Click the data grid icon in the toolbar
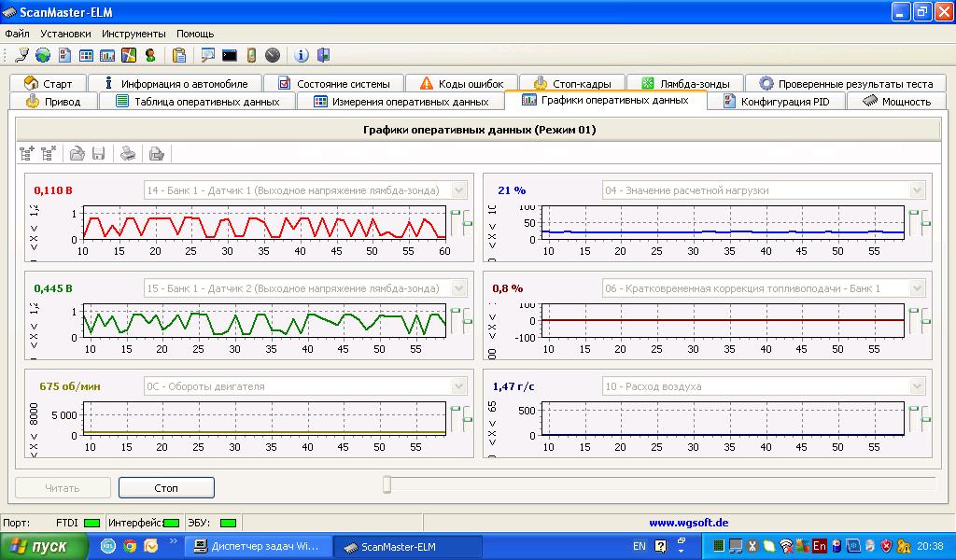This screenshot has width=956, height=560. (86, 55)
